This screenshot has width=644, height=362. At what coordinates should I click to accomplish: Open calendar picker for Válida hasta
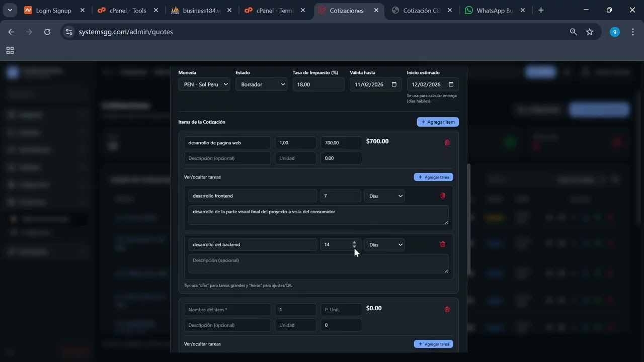click(x=394, y=84)
